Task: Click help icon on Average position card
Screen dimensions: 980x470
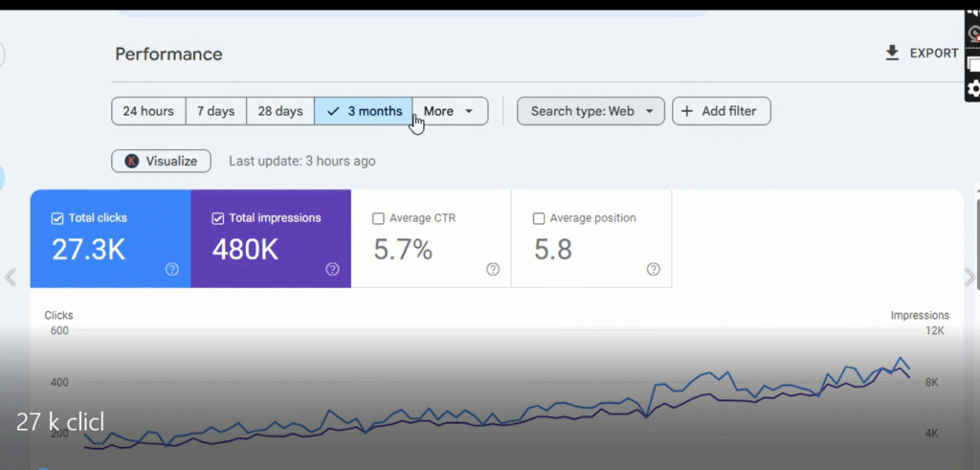Action: (653, 269)
